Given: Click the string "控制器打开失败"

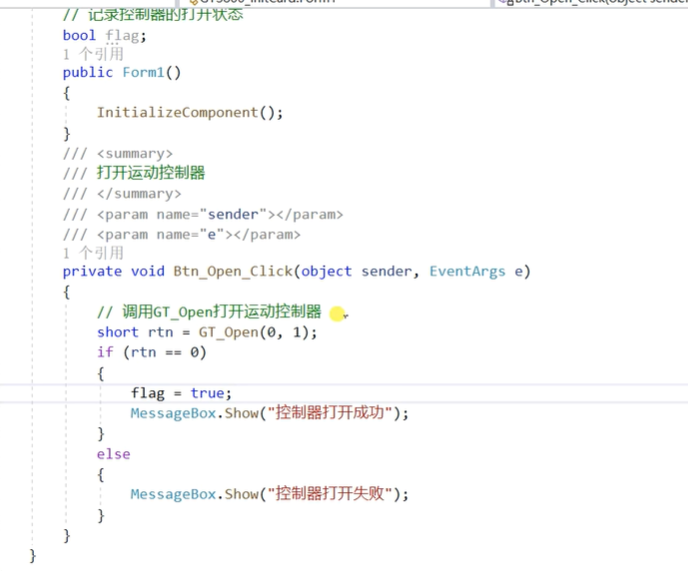Looking at the screenshot, I should click(330, 494).
